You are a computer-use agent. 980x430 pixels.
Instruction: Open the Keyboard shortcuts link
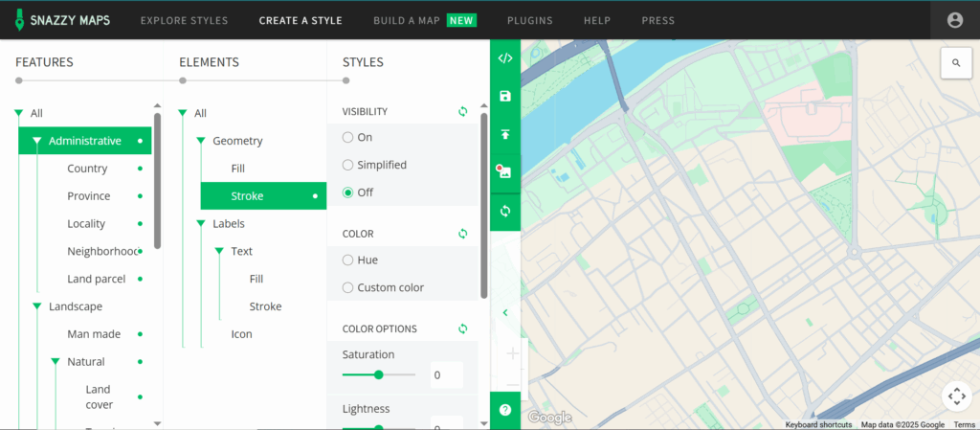[819, 425]
